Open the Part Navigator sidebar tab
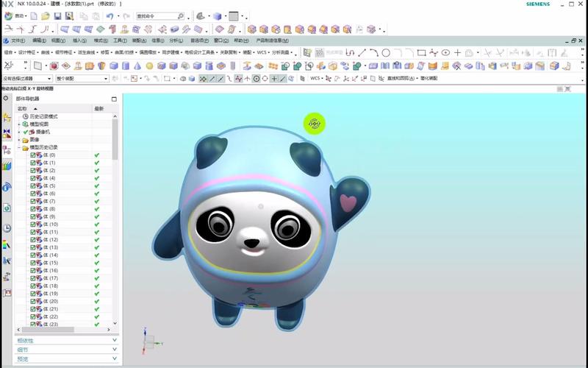The image size is (588, 368). pyautogui.click(x=7, y=150)
